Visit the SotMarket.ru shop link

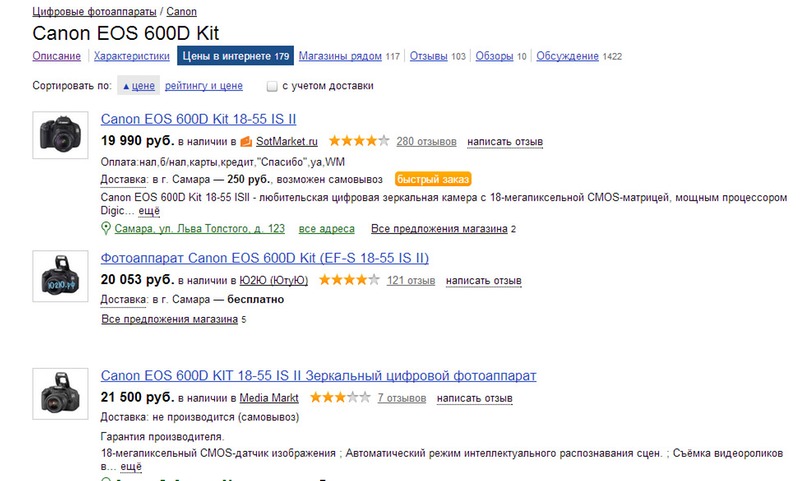click(x=287, y=141)
